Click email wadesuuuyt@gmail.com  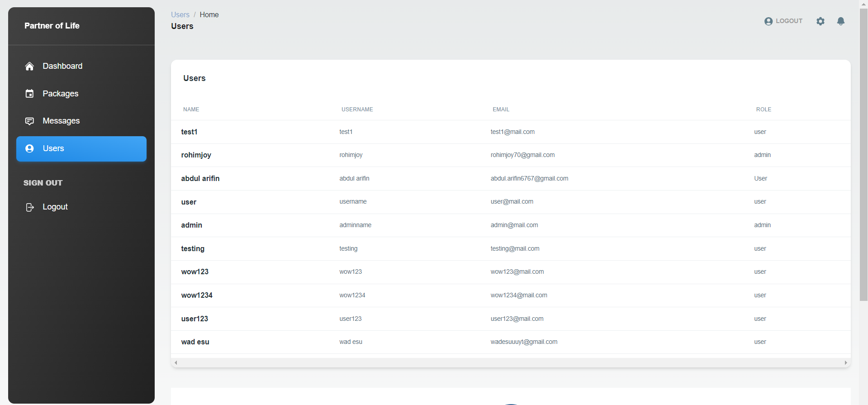click(524, 342)
